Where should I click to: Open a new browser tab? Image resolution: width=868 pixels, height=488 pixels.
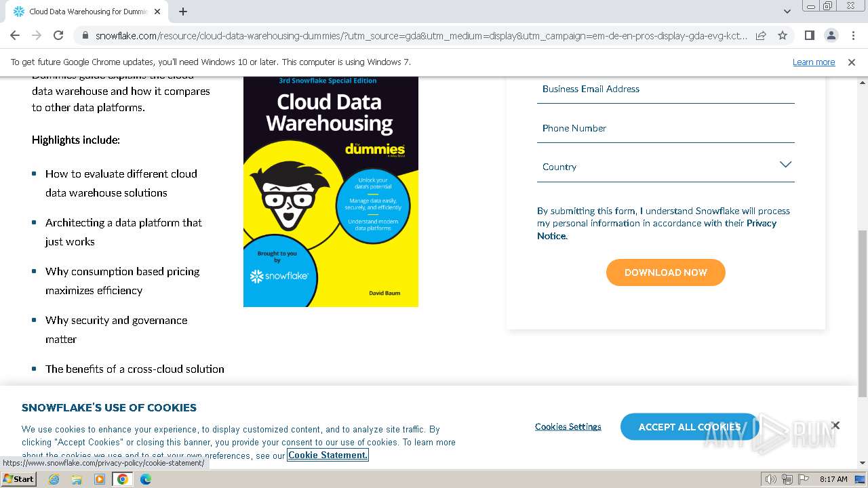click(183, 12)
